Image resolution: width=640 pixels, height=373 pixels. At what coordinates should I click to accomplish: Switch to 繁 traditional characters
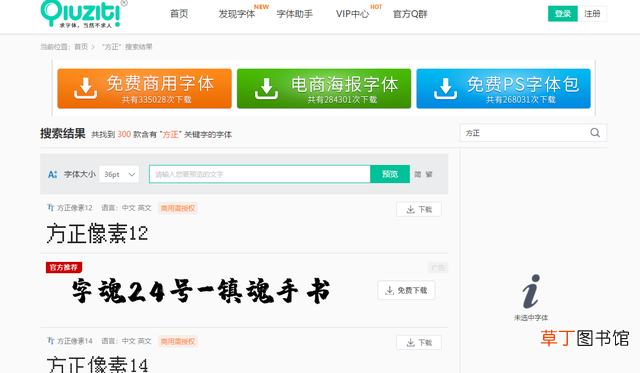429,175
